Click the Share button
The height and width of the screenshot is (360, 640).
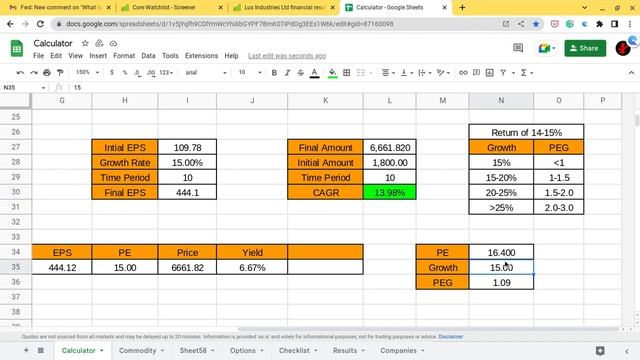[585, 48]
